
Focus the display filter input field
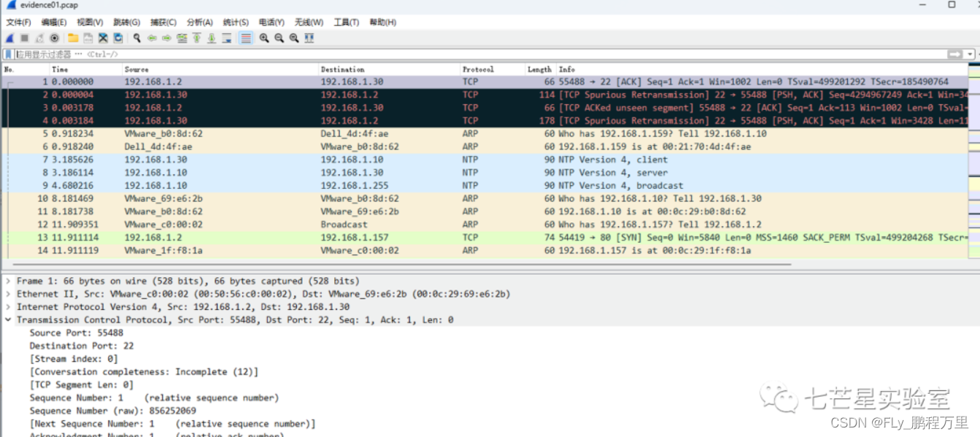(x=479, y=54)
